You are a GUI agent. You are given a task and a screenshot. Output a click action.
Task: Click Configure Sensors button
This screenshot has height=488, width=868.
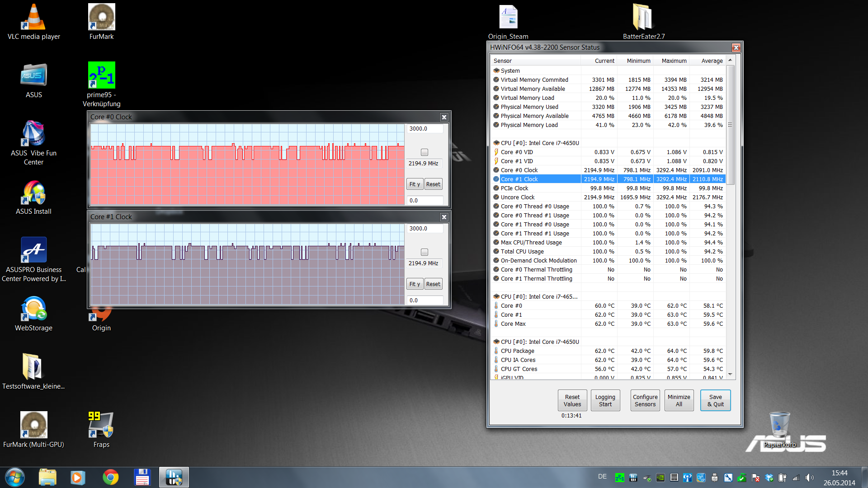(645, 400)
